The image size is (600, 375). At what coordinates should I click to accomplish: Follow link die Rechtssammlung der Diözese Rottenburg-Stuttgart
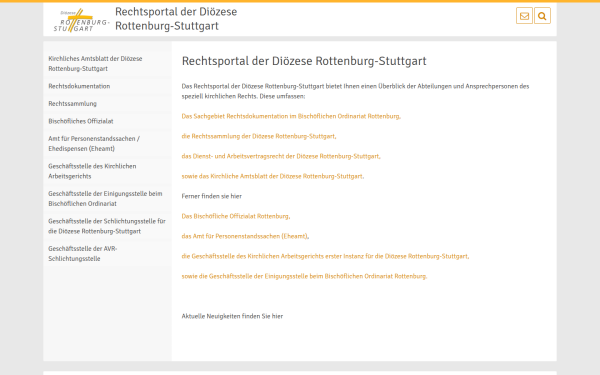pyautogui.click(x=259, y=136)
